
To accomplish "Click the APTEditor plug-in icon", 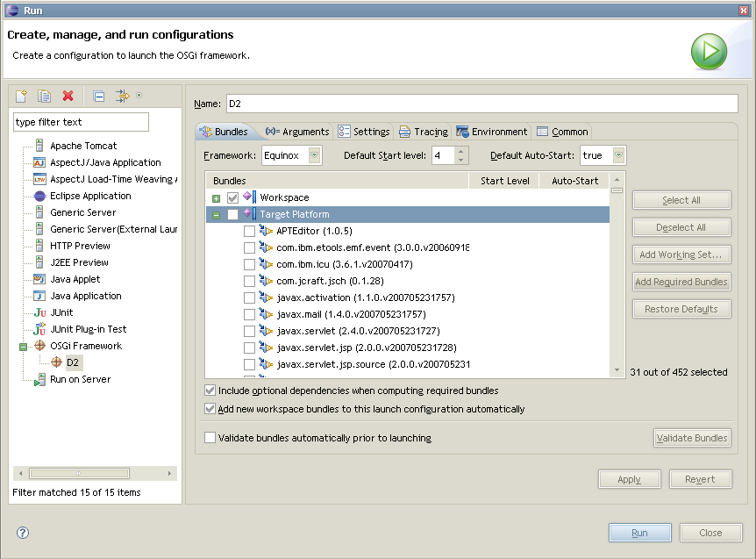I will pyautogui.click(x=266, y=231).
